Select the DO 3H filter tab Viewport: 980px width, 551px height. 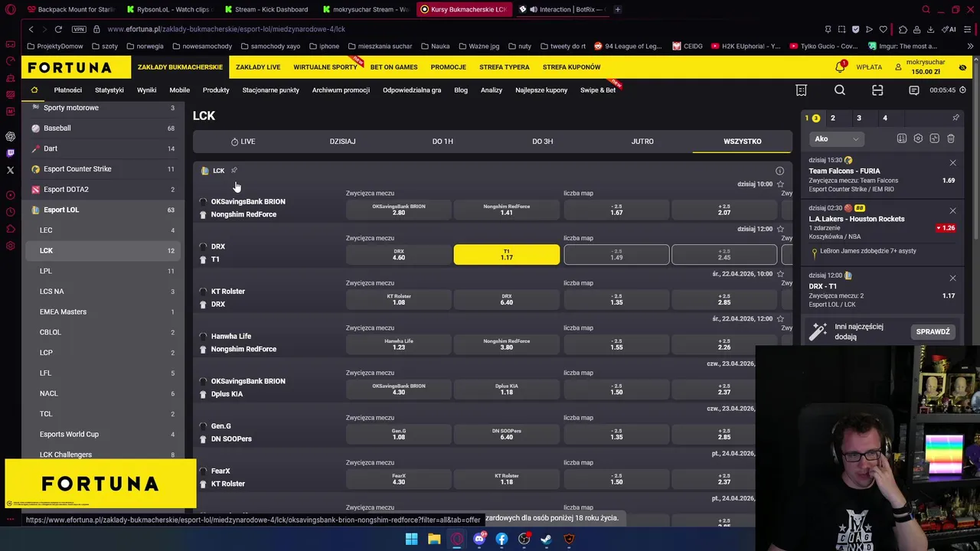coord(542,142)
